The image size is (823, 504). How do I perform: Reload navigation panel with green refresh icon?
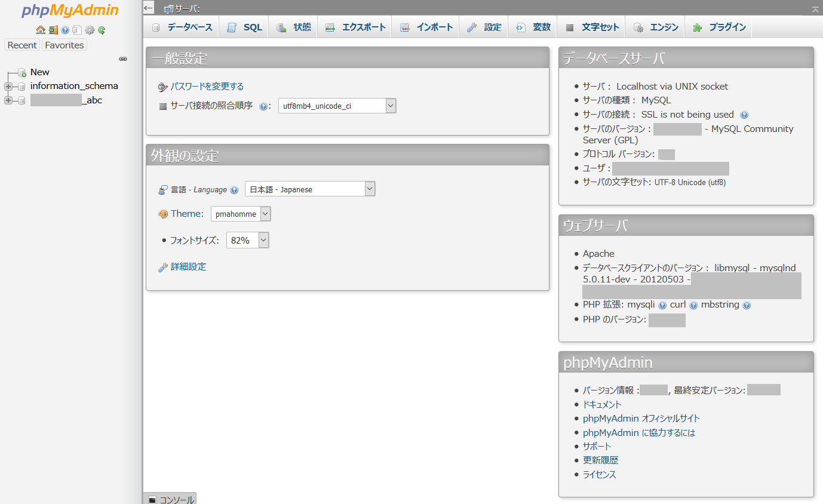(102, 30)
